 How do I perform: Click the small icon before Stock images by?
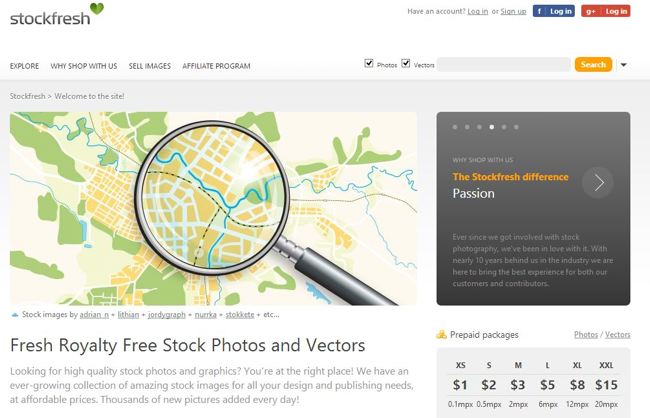point(14,314)
